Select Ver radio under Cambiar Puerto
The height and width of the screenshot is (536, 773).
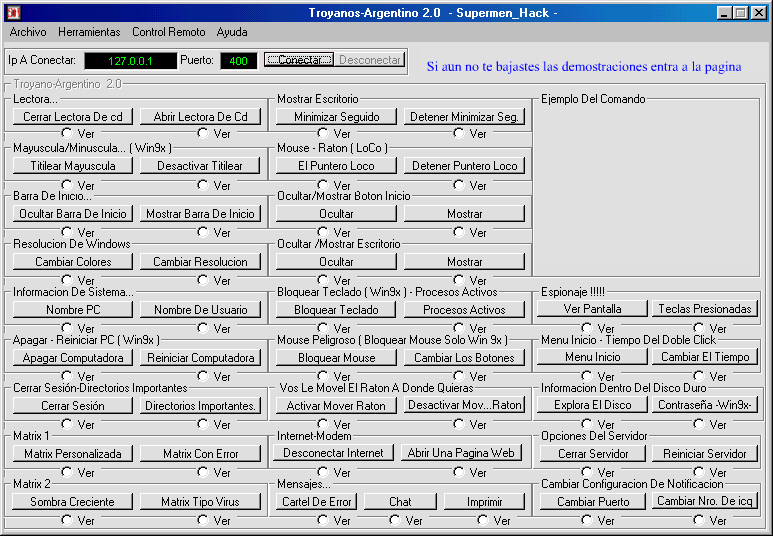coord(587,520)
